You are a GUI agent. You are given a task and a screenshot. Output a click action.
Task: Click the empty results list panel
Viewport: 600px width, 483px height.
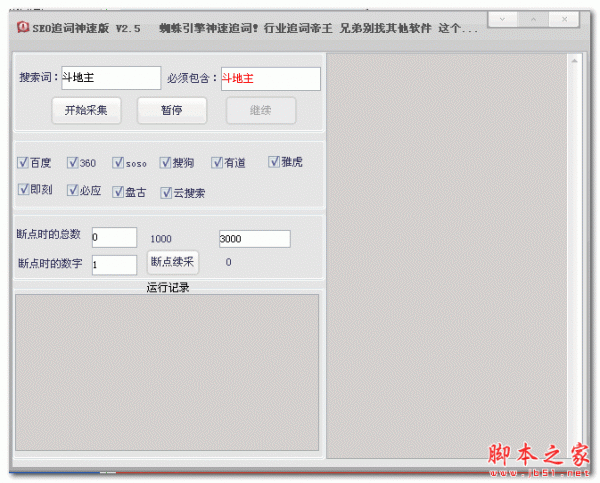click(447, 256)
